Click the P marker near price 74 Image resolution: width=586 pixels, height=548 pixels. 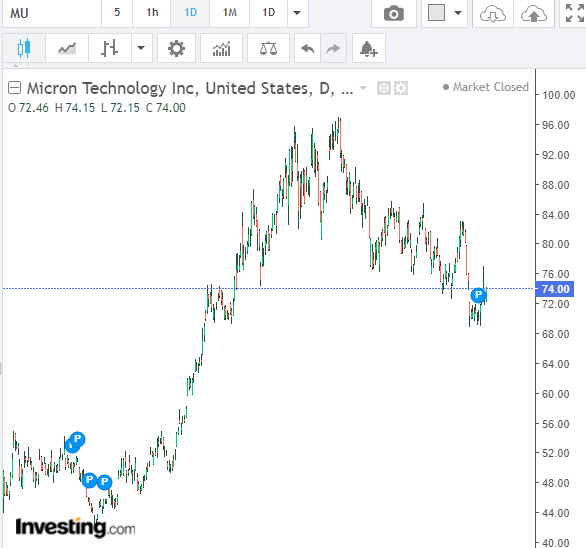point(478,295)
